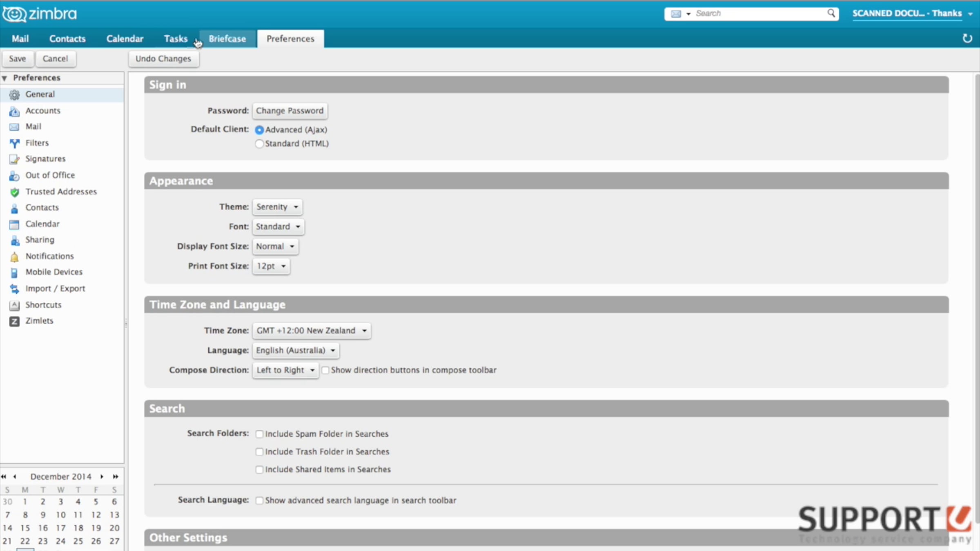This screenshot has height=551, width=980.
Task: Open the Calendar tab
Action: click(x=125, y=39)
